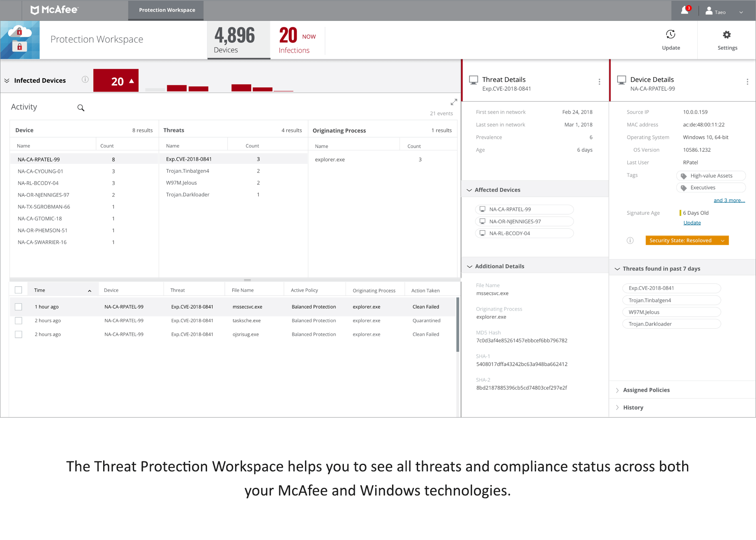This screenshot has width=756, height=540.
Task: Click the Taeo user profile icon
Action: [709, 11]
